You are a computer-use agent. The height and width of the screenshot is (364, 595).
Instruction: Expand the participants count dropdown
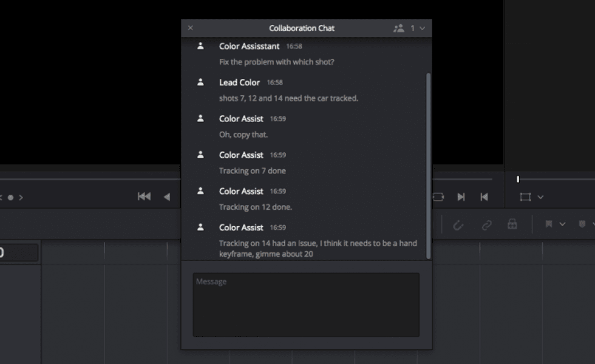(x=423, y=29)
